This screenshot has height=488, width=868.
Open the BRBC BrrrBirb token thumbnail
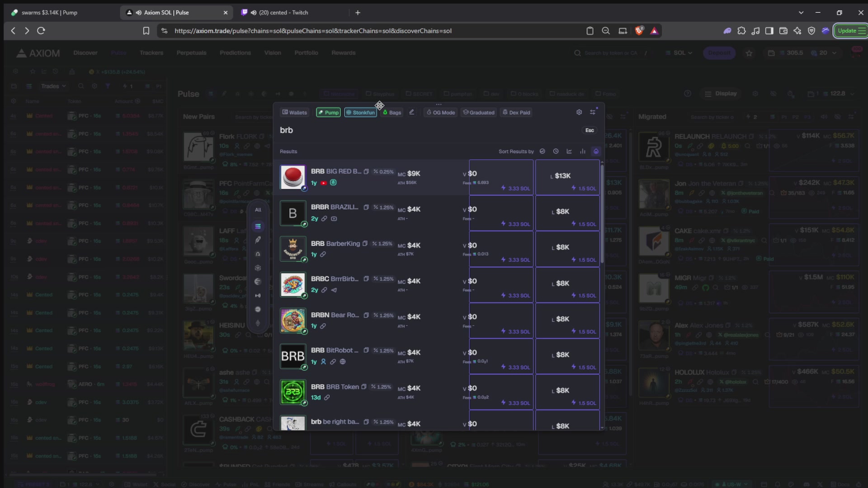(293, 284)
